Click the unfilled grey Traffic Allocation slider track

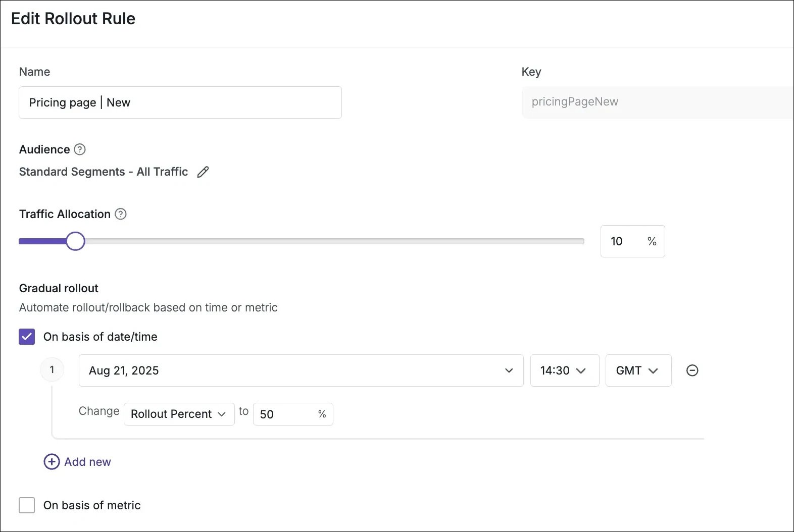[334, 241]
